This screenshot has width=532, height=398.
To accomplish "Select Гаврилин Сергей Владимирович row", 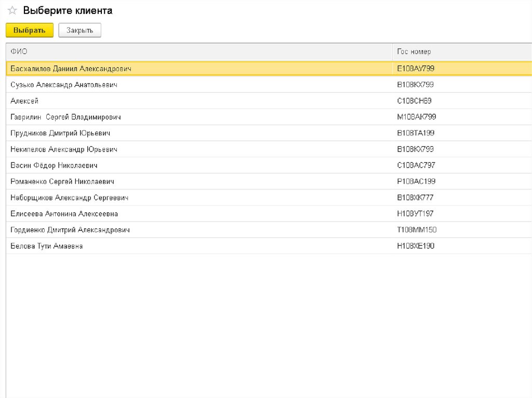I will [65, 117].
